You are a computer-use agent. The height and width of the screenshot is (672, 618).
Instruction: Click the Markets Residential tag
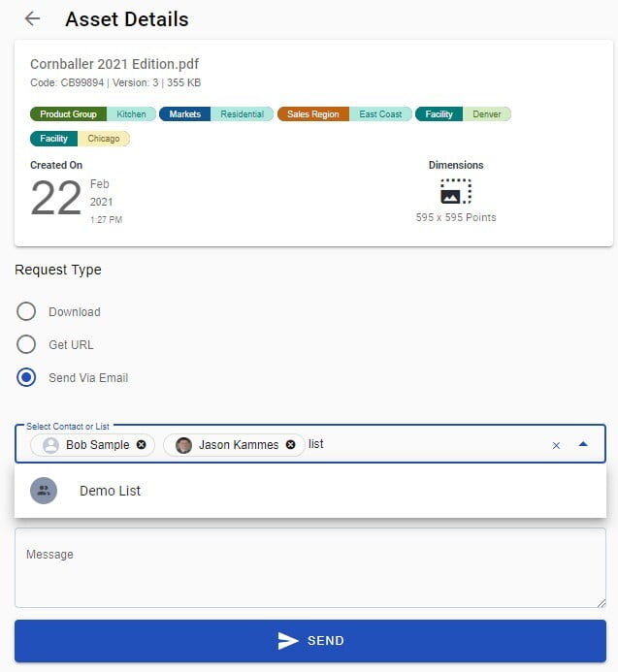(x=217, y=114)
